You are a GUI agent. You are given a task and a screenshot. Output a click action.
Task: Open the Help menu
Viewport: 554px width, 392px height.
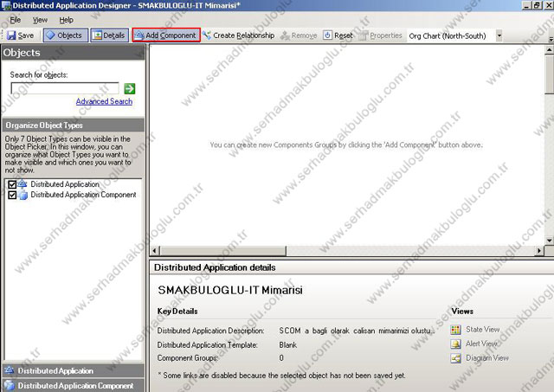66,20
